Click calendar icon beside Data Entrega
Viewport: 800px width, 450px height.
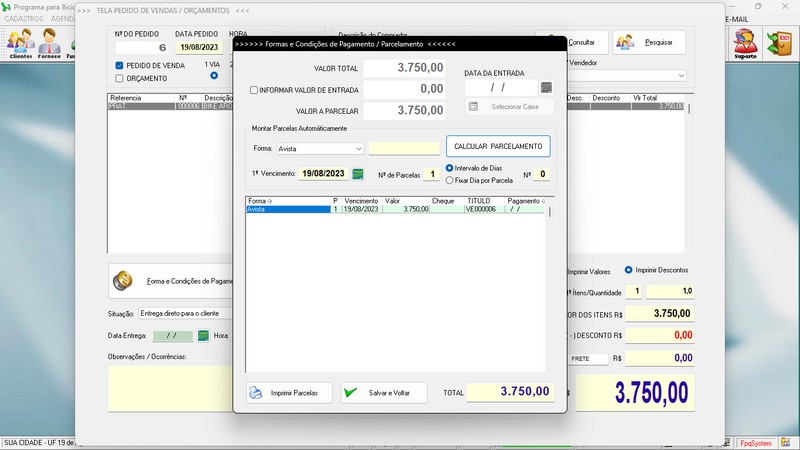coord(203,335)
